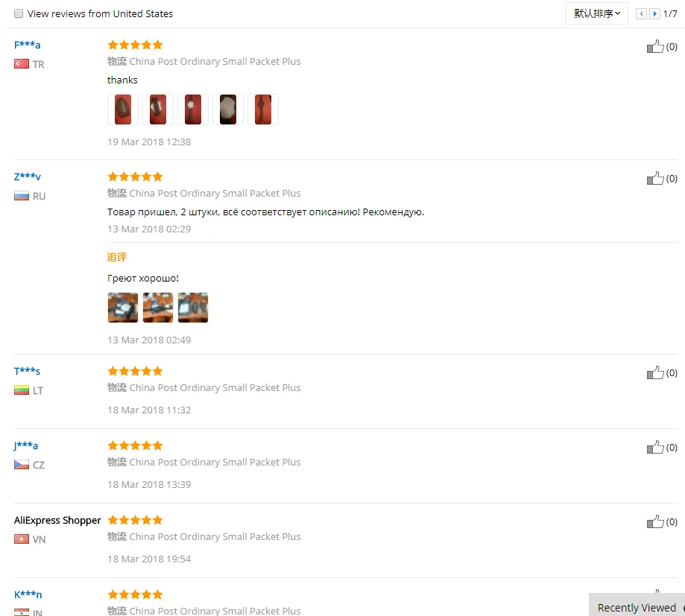
Task: Go to next reviews page arrow
Action: tap(654, 14)
